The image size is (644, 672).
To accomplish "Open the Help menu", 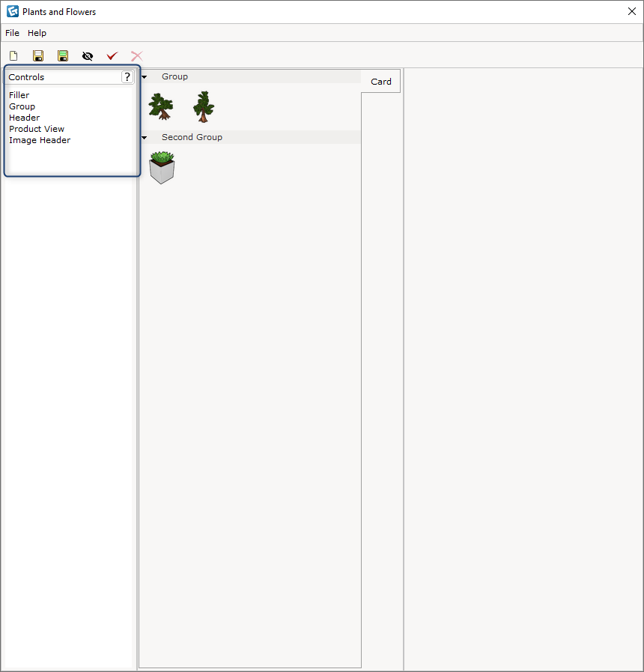I will pos(37,33).
